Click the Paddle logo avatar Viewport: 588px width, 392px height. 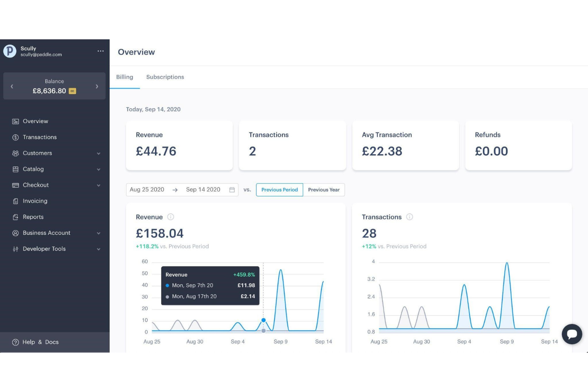pos(10,51)
